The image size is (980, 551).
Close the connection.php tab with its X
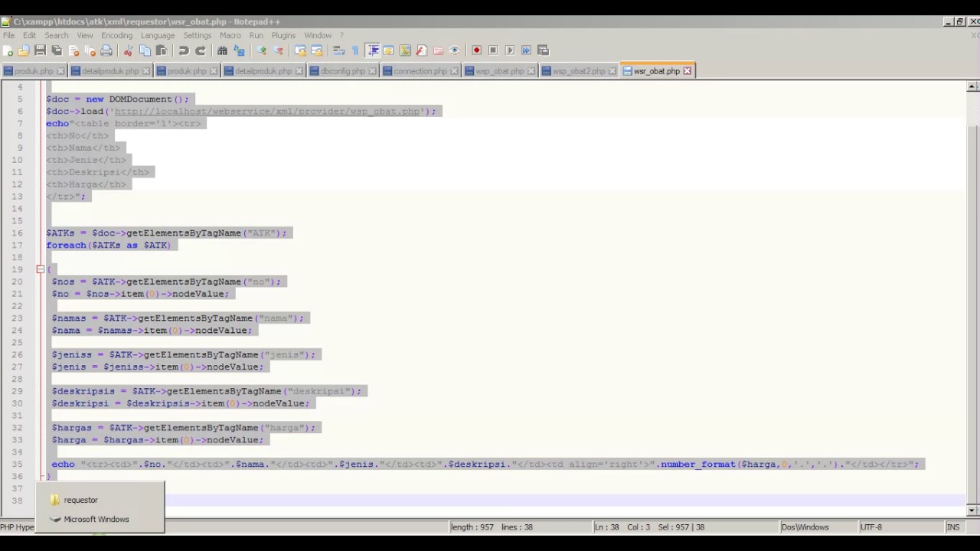454,71
